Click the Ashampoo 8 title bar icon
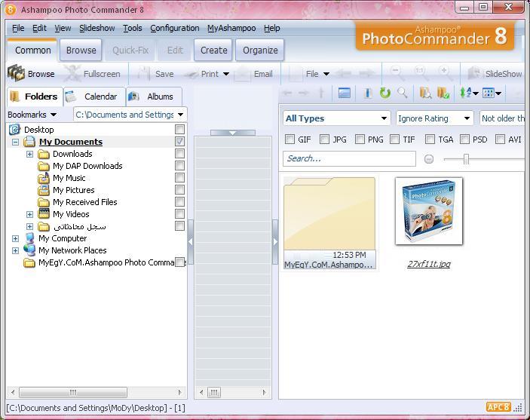Screen dimensions: 530x420 click(x=11, y=10)
